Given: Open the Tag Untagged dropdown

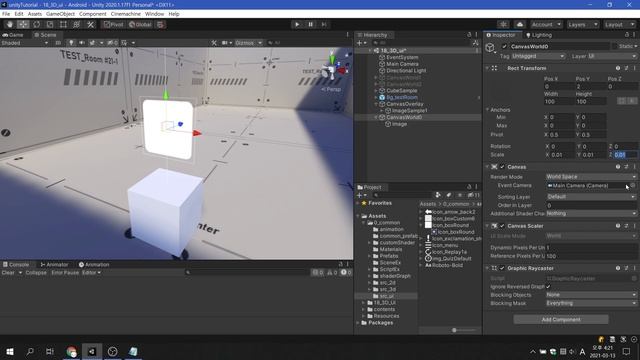Looking at the screenshot, I should coord(538,56).
